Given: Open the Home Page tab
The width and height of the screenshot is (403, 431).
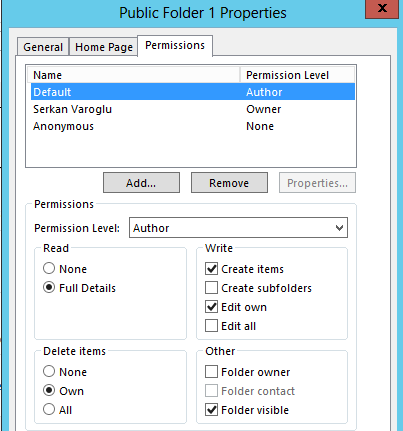Looking at the screenshot, I should (x=104, y=47).
